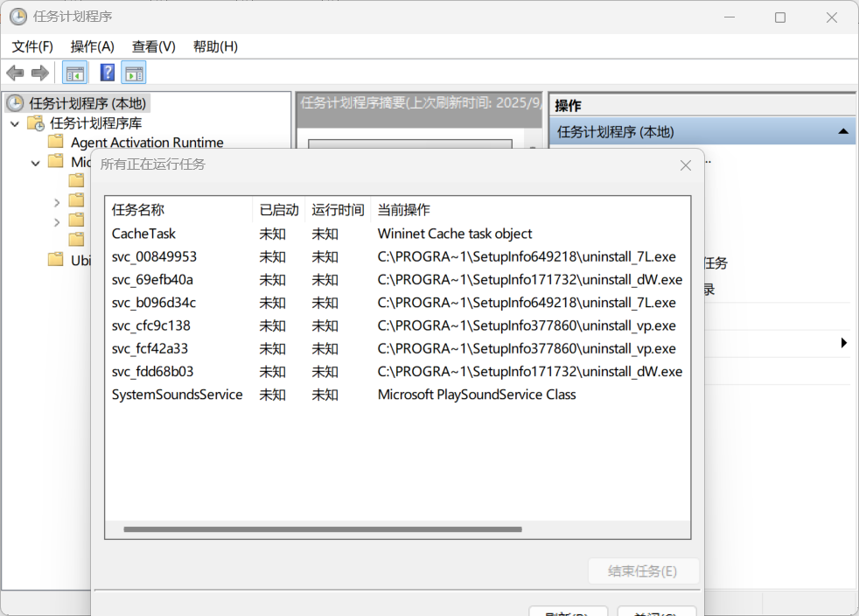Click the 刷新 button at the bottom
Screen dimensions: 859x616
[568, 611]
